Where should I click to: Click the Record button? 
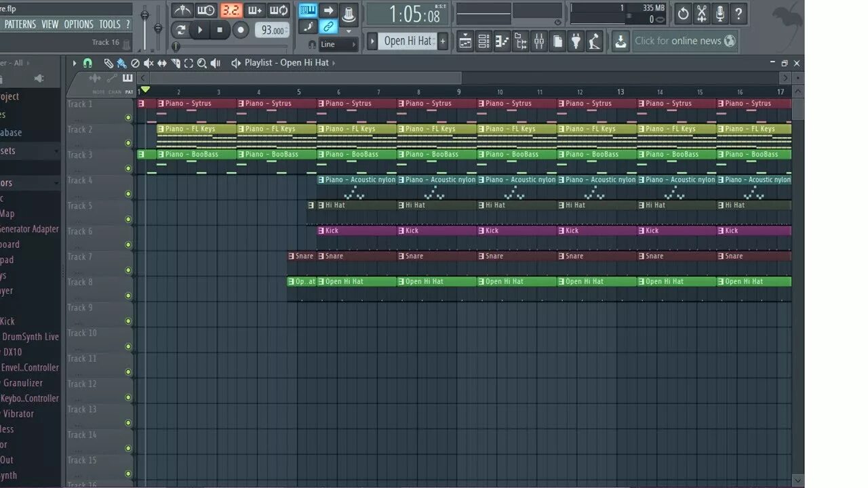click(x=241, y=30)
